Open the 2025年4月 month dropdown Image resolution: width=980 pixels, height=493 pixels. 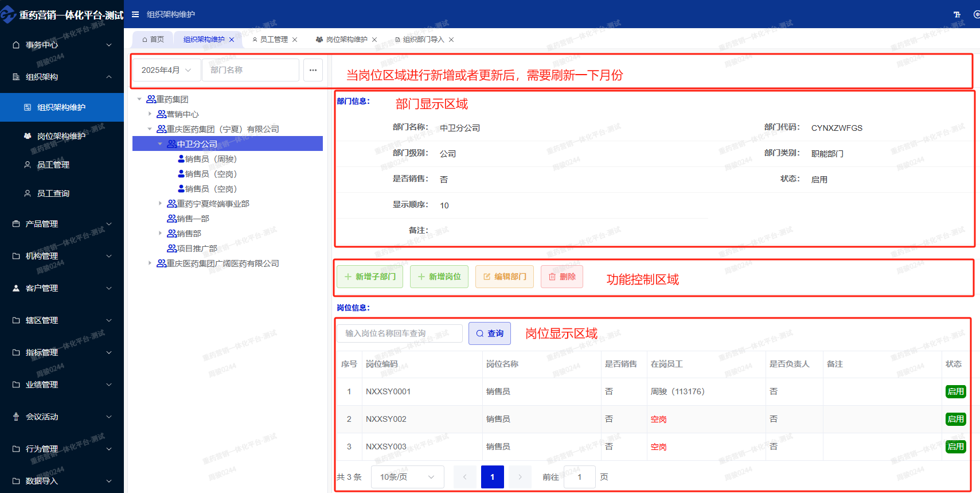coord(167,70)
